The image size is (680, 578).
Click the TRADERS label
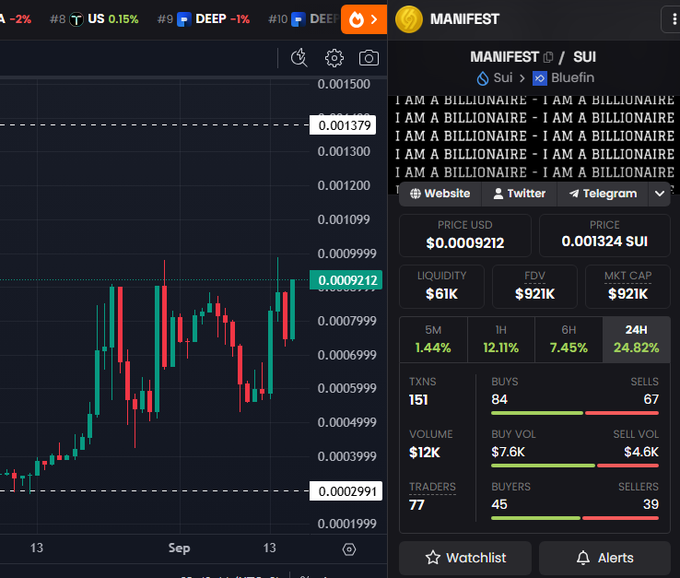(x=432, y=487)
